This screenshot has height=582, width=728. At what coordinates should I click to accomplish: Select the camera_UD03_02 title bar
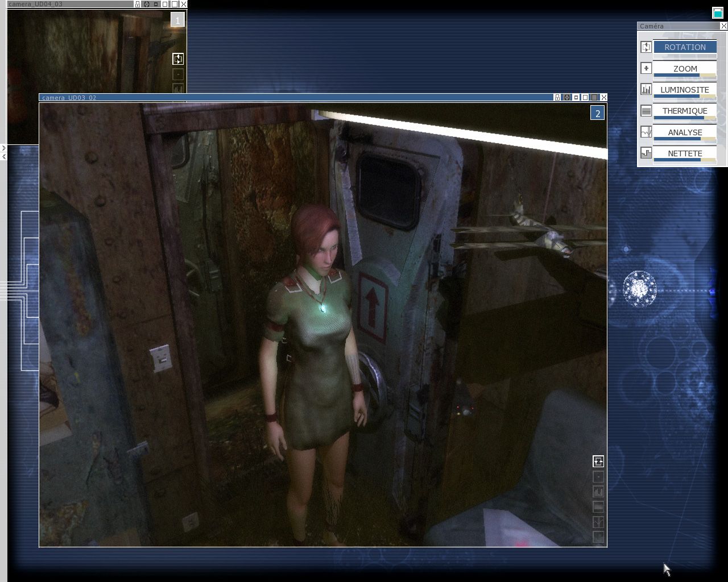(296, 97)
